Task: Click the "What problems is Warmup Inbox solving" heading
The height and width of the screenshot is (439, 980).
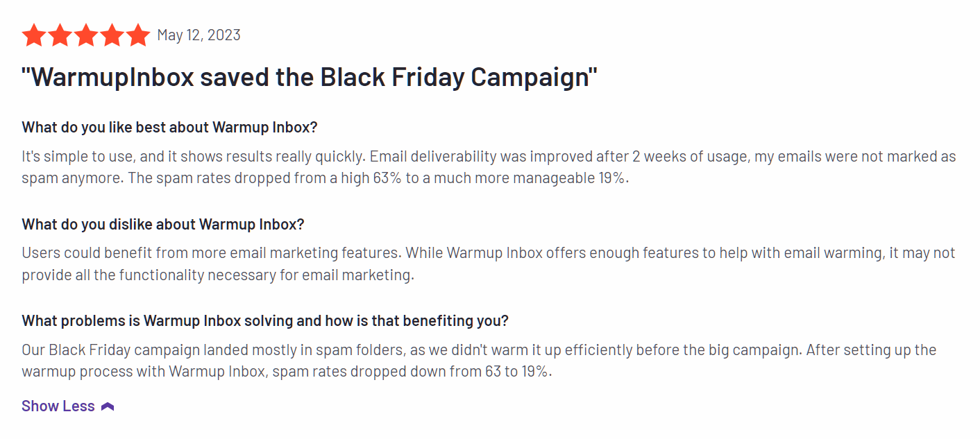Action: coord(265,321)
